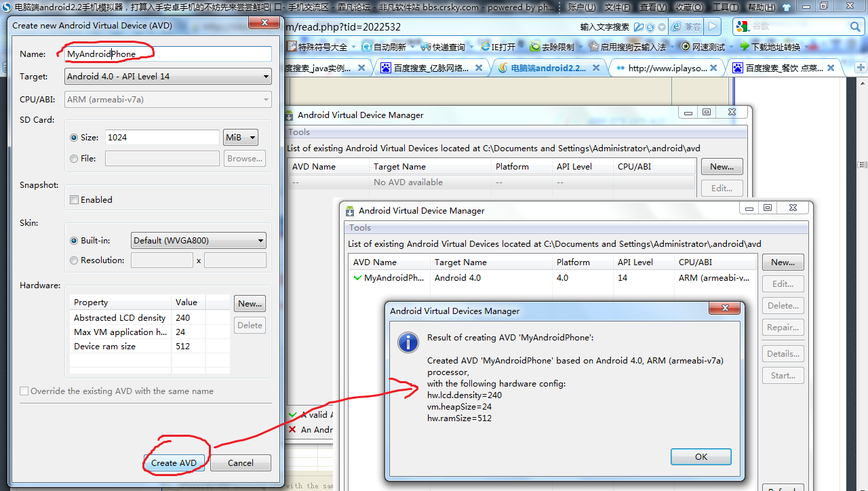The height and width of the screenshot is (491, 868).
Task: Select the Abstracted LCD density hardware row
Action: coord(150,318)
